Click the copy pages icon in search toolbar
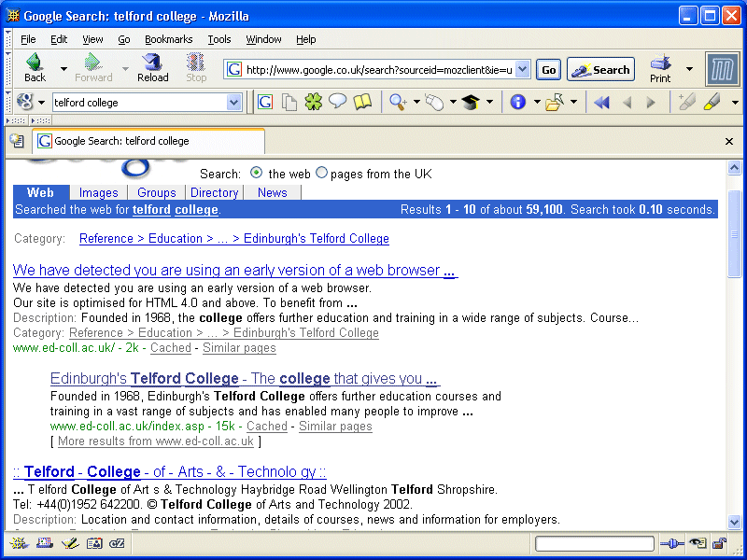Screen dimensions: 747x560 (x=289, y=102)
